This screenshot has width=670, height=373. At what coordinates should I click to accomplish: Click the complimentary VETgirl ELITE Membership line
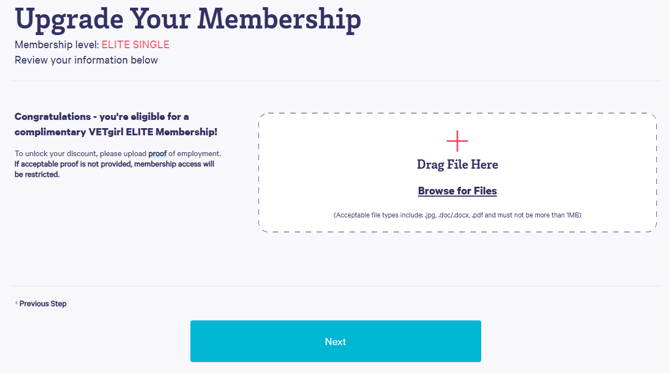[116, 132]
